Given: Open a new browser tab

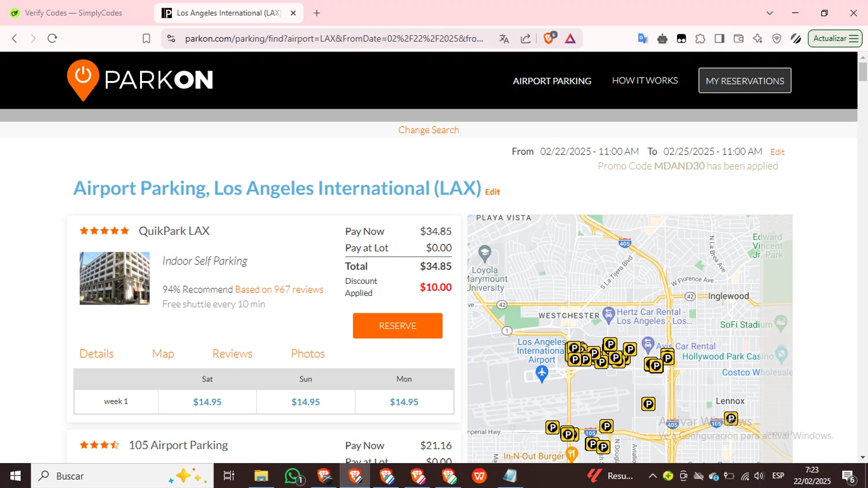Looking at the screenshot, I should [x=317, y=13].
